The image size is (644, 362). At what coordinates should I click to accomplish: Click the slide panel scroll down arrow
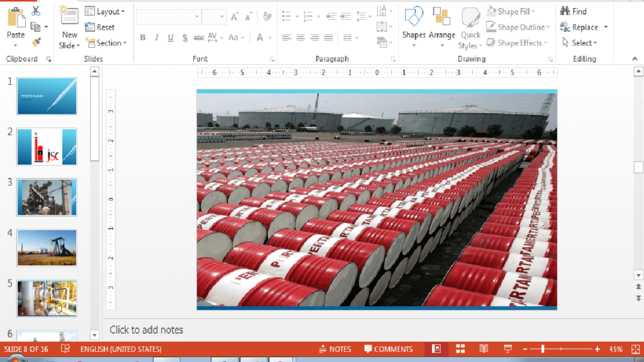pyautogui.click(x=94, y=335)
